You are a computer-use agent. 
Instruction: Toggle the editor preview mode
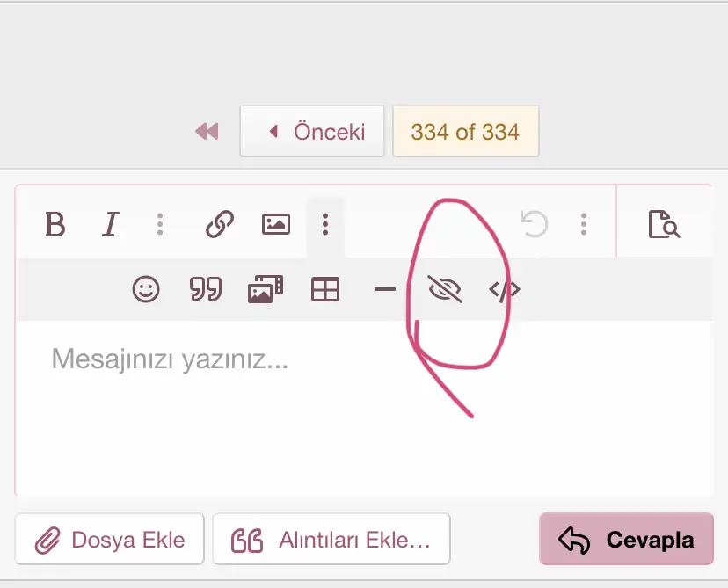(664, 225)
